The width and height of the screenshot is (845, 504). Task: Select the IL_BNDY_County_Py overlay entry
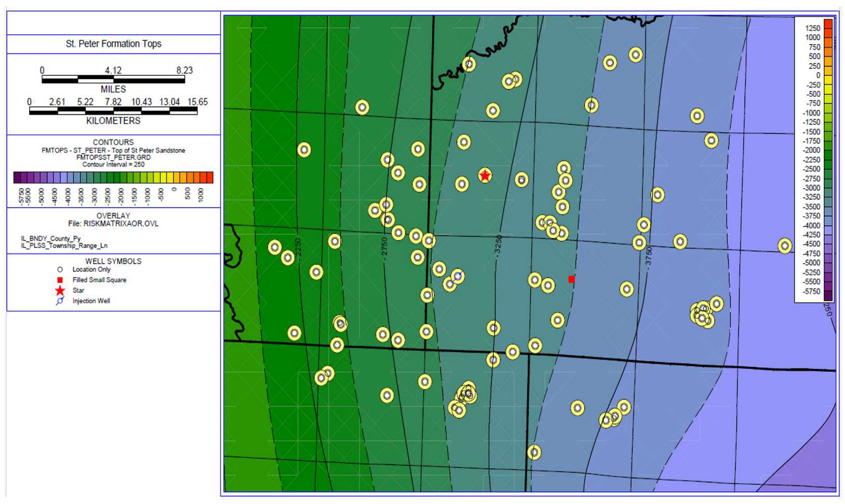[51, 238]
